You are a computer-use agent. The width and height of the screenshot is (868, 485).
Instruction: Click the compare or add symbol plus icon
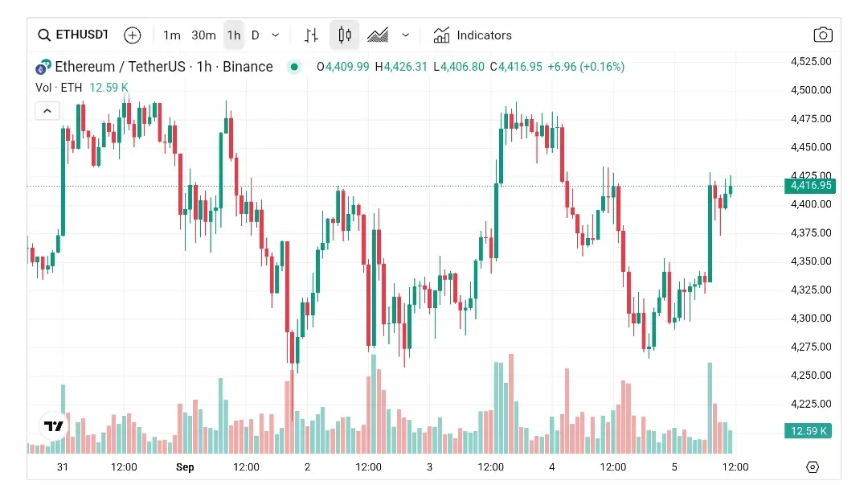click(x=133, y=35)
